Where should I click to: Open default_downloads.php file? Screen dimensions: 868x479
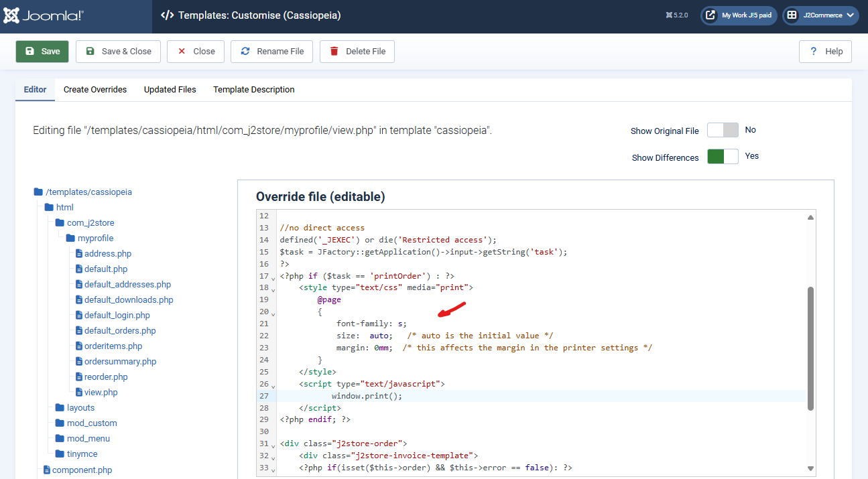[124, 300]
